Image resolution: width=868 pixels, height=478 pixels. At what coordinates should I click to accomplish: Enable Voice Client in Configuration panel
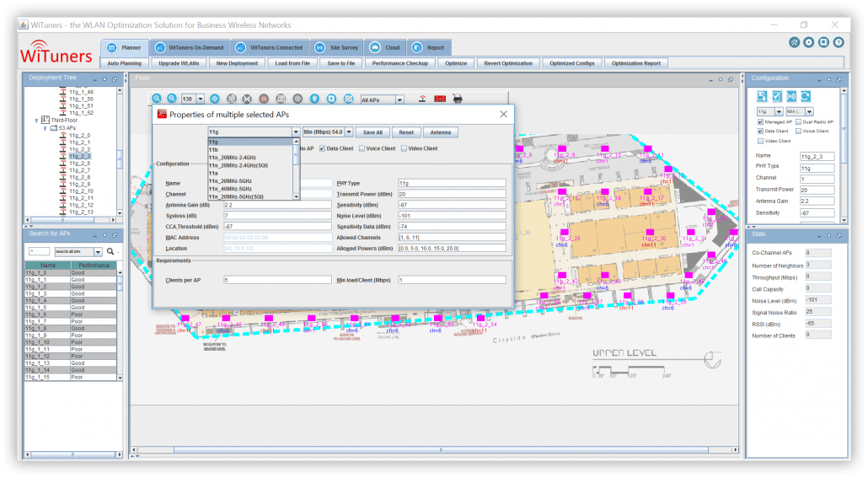click(798, 132)
